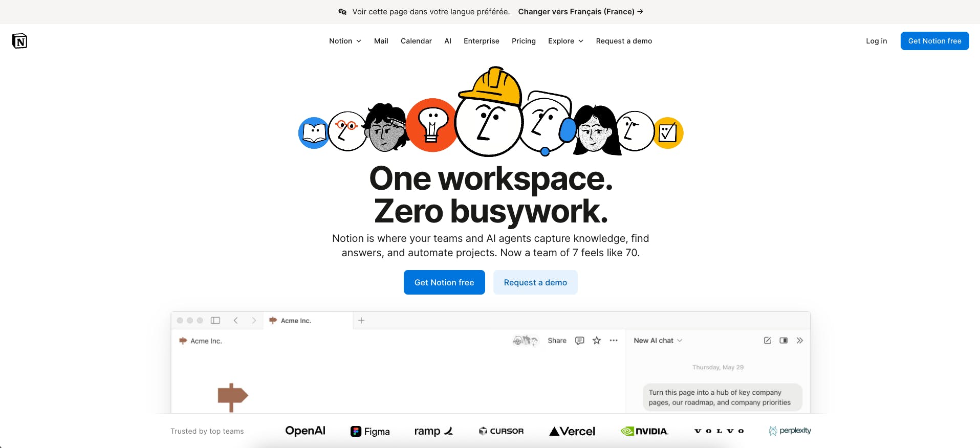Click the NVIDIA logo
Screen dimensions: 980x448
(644, 431)
